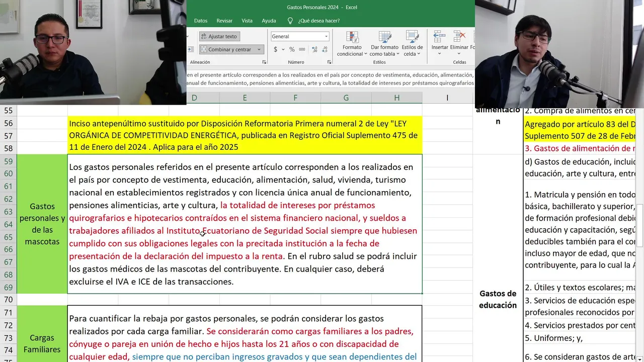This screenshot has width=644, height=362.
Task: Click the decrease decimal icon
Action: pos(325,49)
